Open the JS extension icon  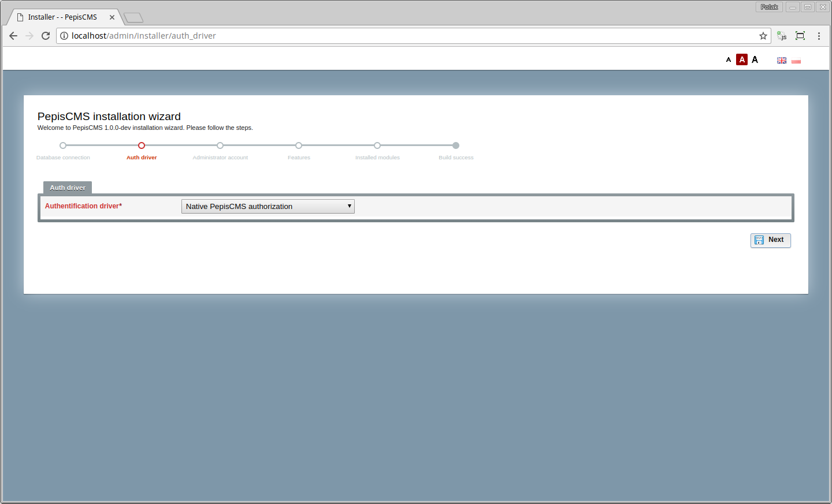click(x=782, y=36)
